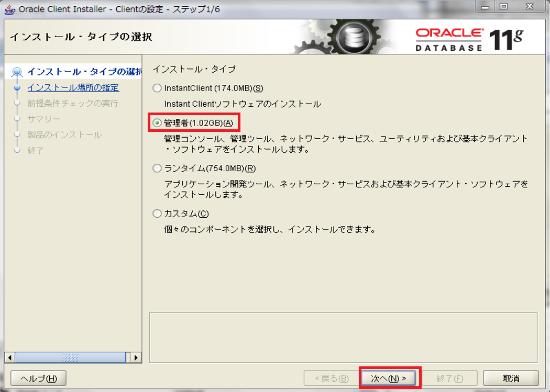Open help with the ヘルプ(H) button

tap(39, 378)
